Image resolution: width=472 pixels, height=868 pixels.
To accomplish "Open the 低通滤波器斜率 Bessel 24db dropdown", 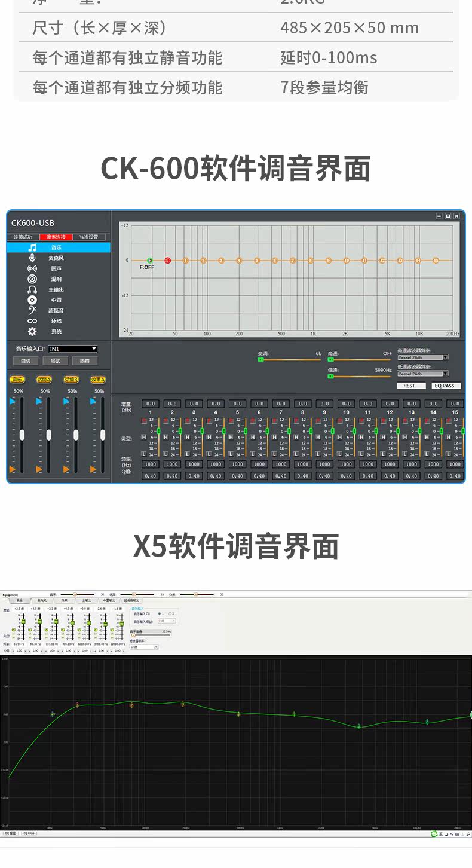I will pyautogui.click(x=423, y=374).
